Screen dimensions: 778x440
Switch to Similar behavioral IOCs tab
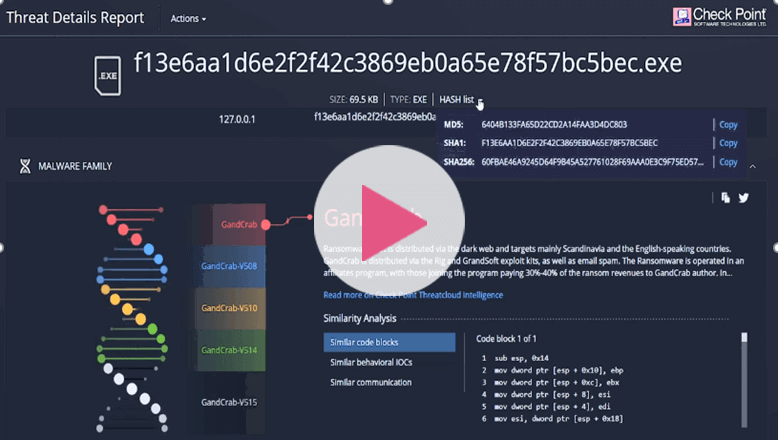click(x=371, y=362)
